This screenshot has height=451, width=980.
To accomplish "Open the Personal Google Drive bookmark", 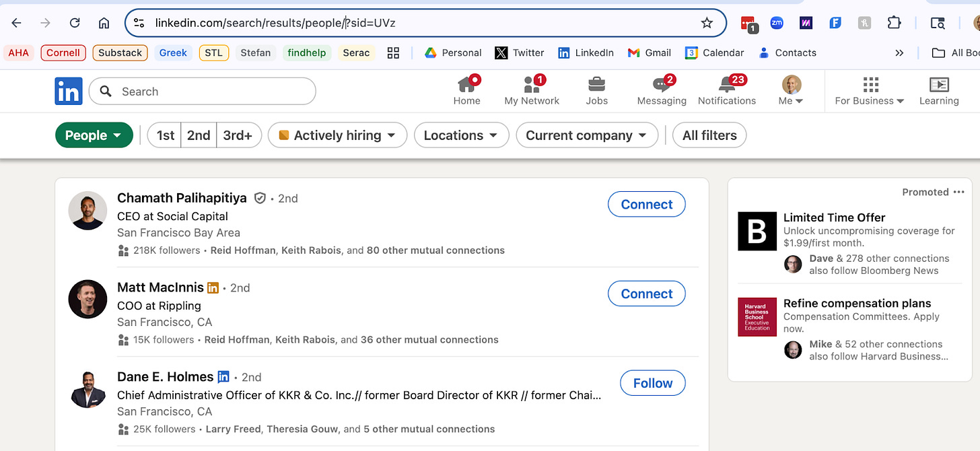I will coord(453,53).
